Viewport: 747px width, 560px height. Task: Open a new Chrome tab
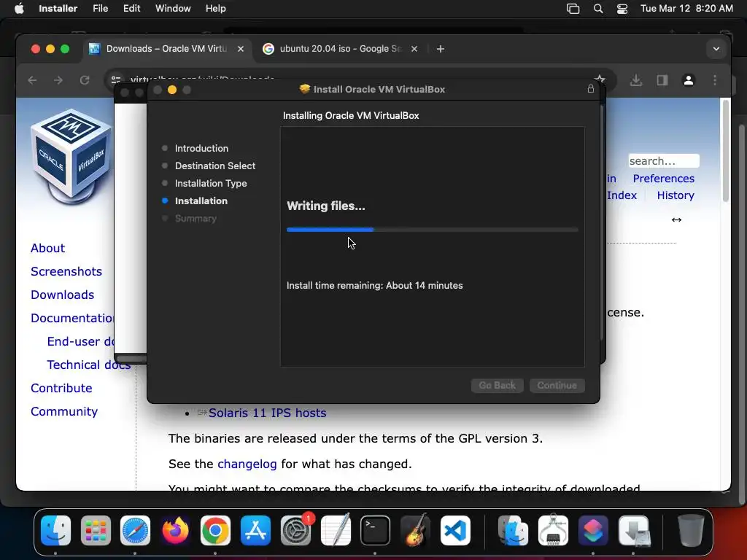tap(440, 49)
